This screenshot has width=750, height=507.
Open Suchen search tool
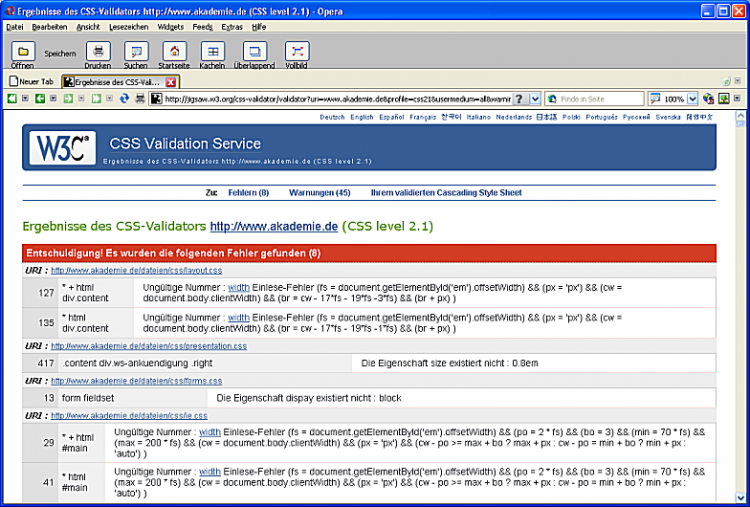click(135, 51)
